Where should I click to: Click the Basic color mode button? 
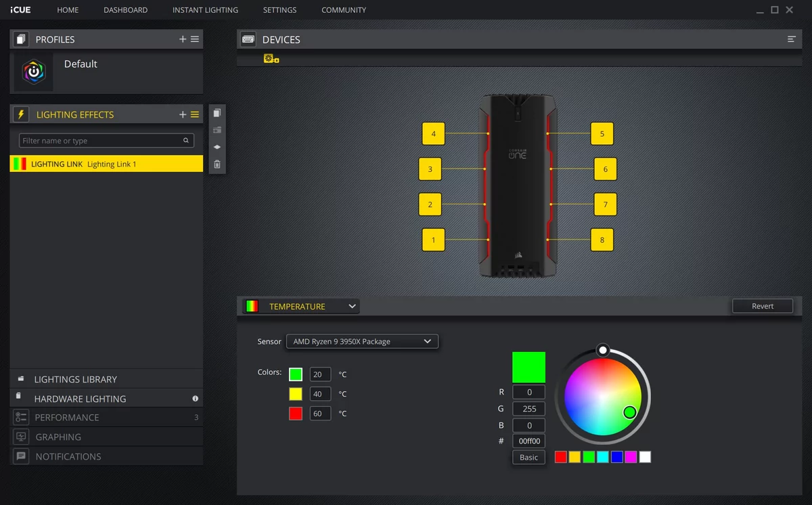point(528,457)
